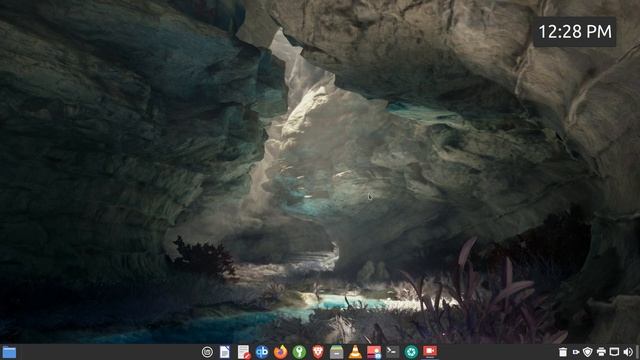Viewport: 640px width, 360px height.
Task: Click the removable devices tray icon
Action: pyautogui.click(x=576, y=352)
